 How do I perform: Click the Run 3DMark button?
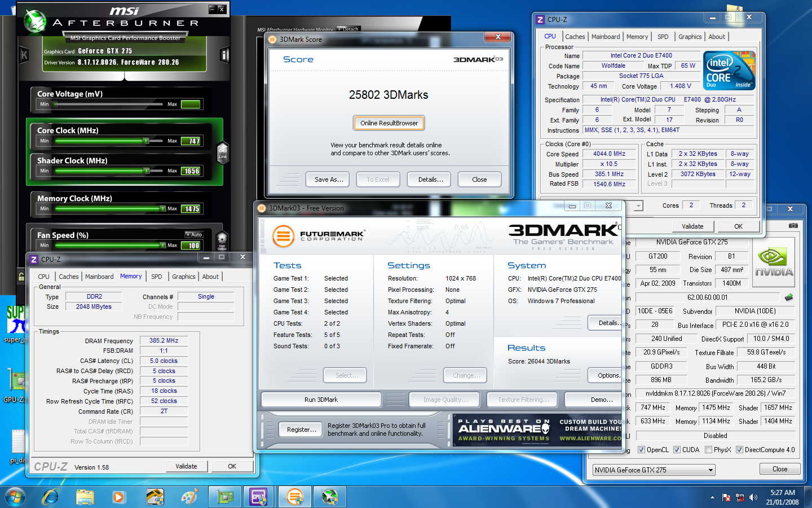pyautogui.click(x=321, y=400)
